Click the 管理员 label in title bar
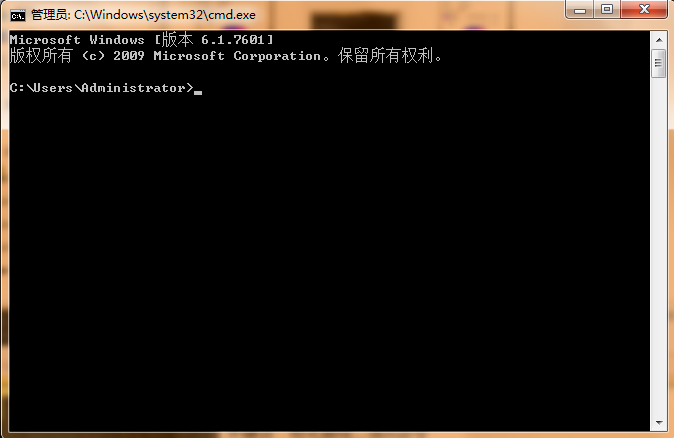 [x=49, y=15]
